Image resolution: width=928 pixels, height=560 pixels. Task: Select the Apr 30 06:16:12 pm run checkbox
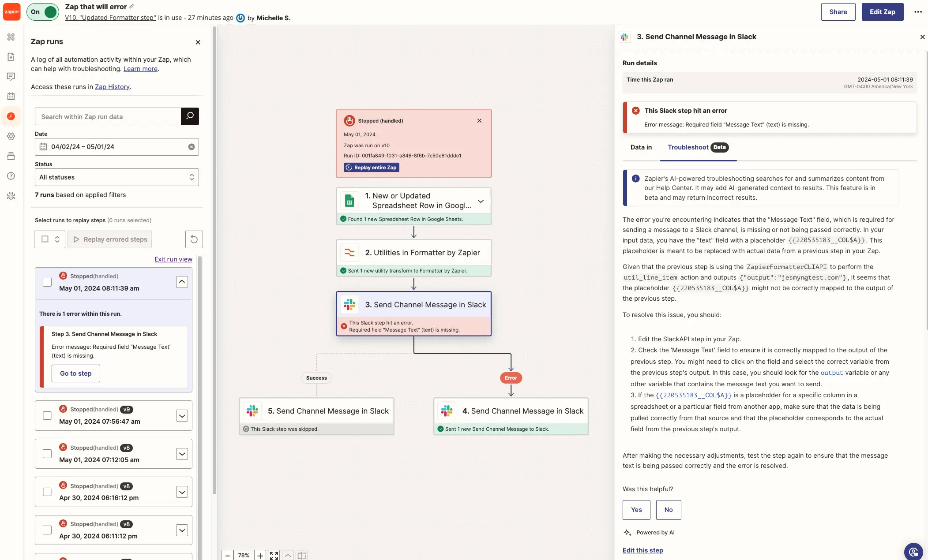[47, 491]
